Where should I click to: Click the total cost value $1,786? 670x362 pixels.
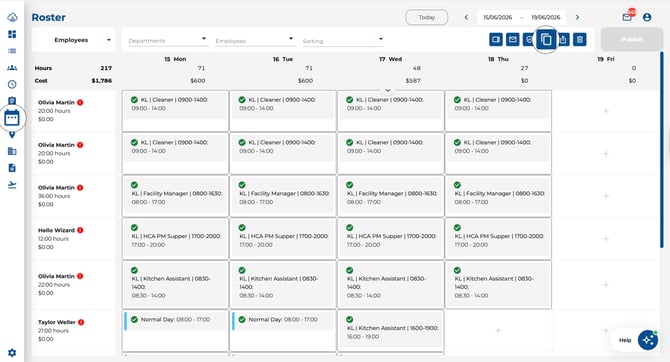click(102, 80)
